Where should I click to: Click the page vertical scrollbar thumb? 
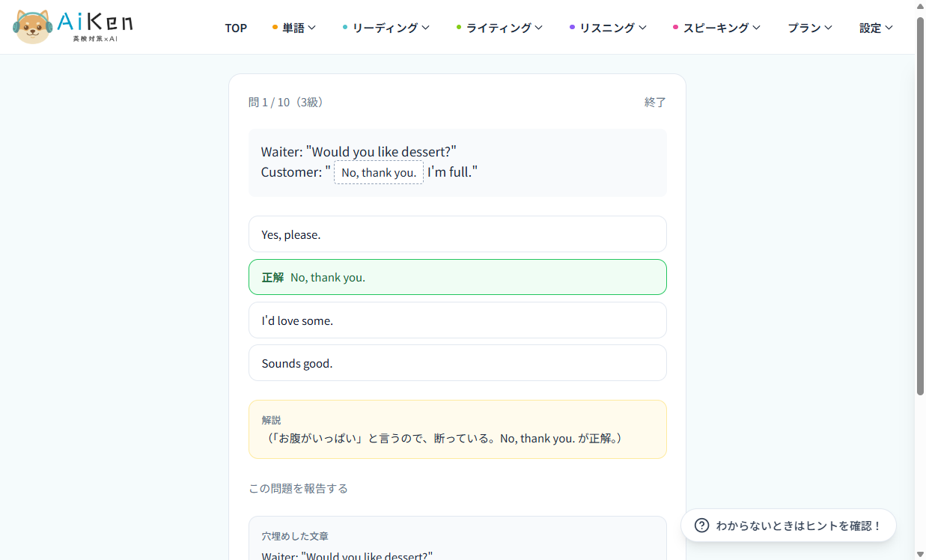point(920,206)
